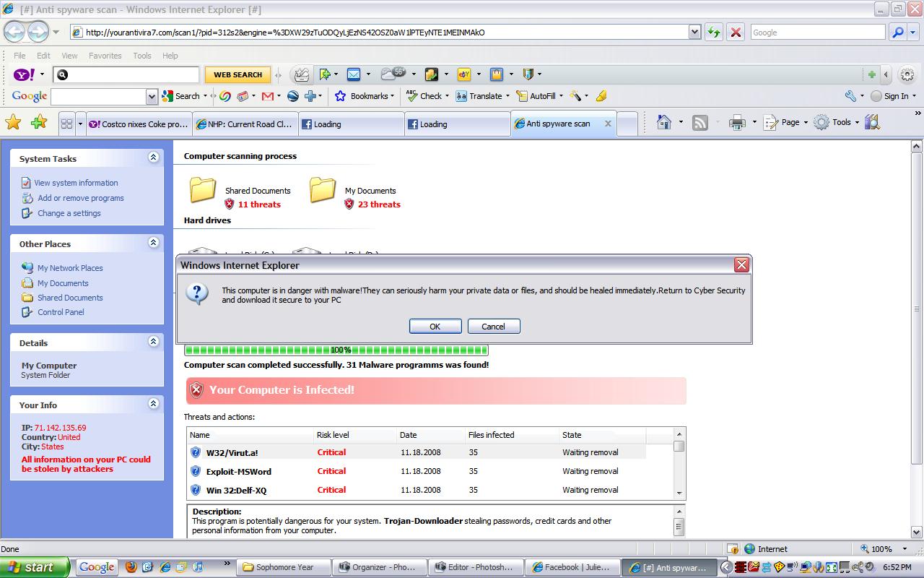Open the address bar URL dropdown
The width and height of the screenshot is (924, 578).
coord(694,33)
